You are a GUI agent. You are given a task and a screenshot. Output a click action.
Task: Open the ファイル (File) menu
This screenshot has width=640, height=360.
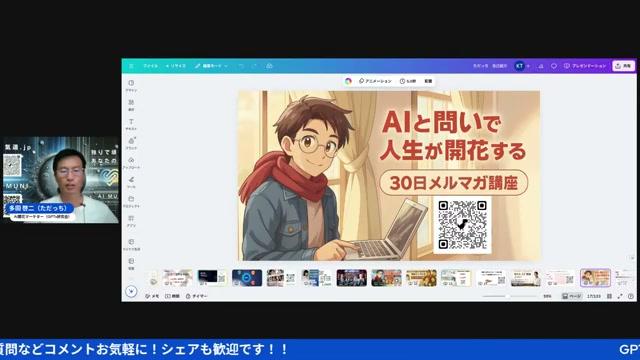tap(150, 66)
